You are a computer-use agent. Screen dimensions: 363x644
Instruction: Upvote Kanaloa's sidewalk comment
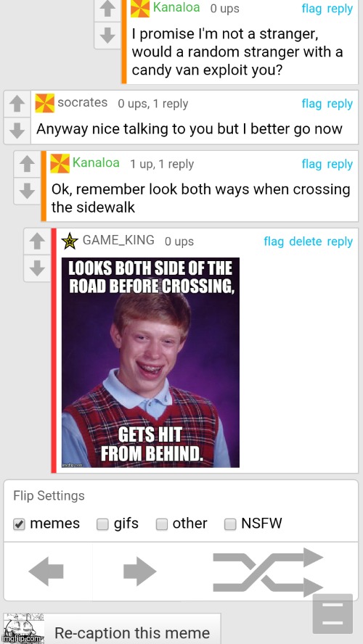click(27, 165)
